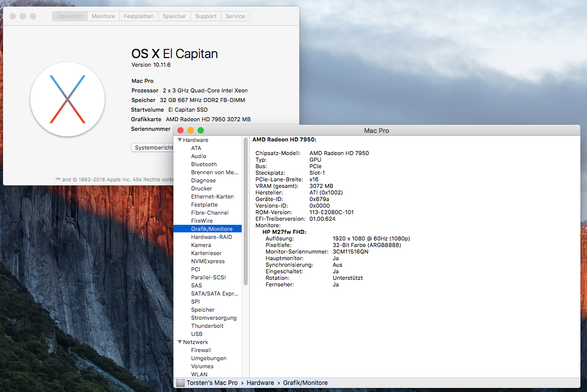Image resolution: width=587 pixels, height=392 pixels.
Task: Click the OS X El Capitan logo
Action: pyautogui.click(x=67, y=99)
